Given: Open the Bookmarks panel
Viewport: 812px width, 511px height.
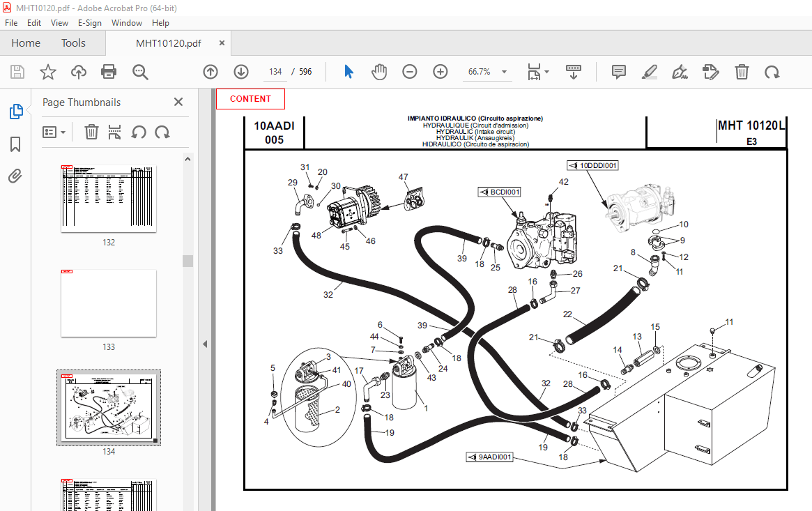Looking at the screenshot, I should click(15, 144).
